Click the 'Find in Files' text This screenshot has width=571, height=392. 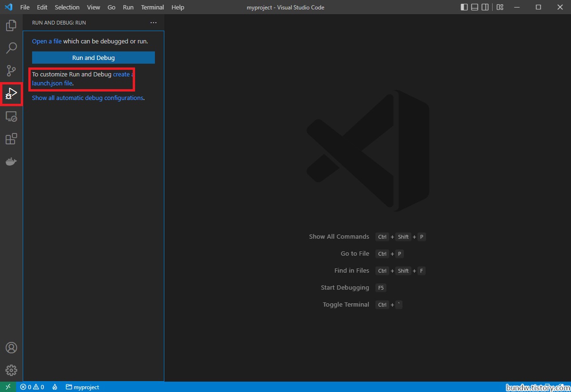pyautogui.click(x=352, y=270)
